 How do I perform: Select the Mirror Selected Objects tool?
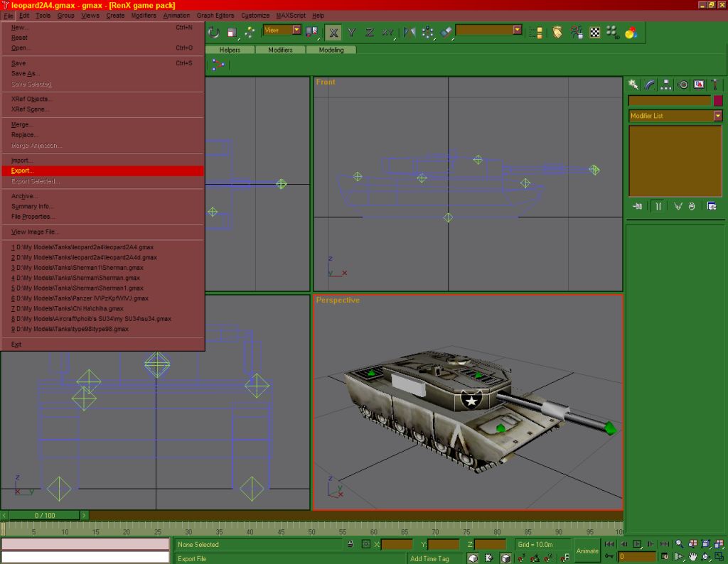coord(409,32)
